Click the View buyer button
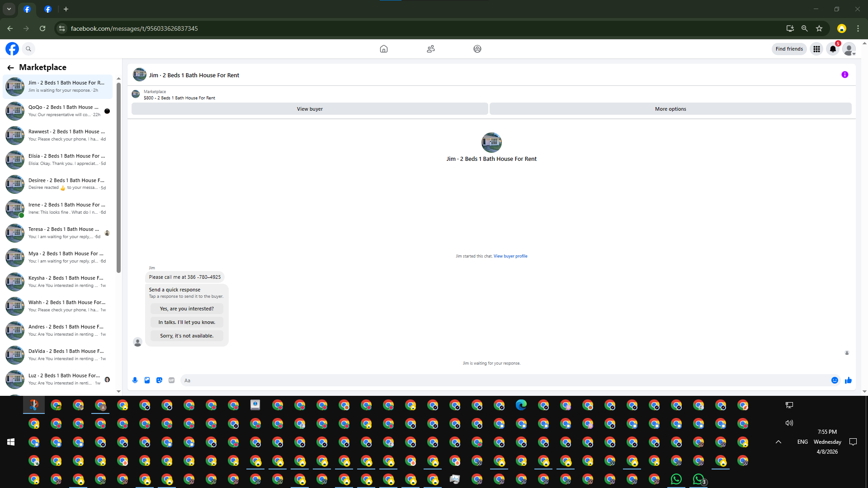The height and width of the screenshot is (488, 868). tap(310, 109)
